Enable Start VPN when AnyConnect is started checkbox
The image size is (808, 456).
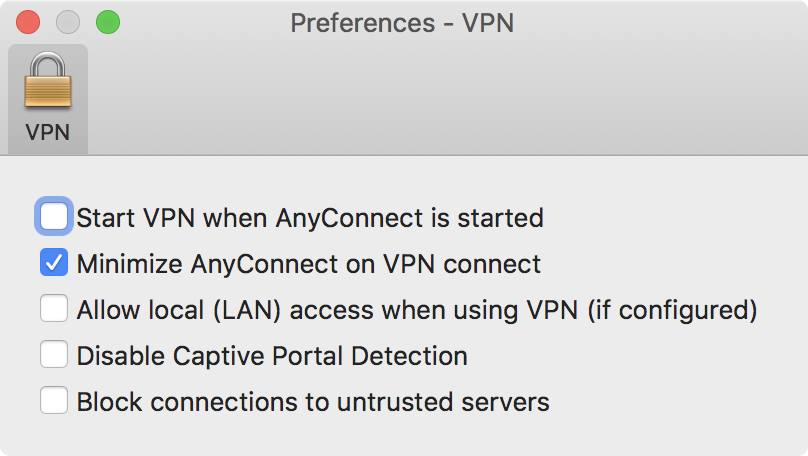[x=54, y=216]
